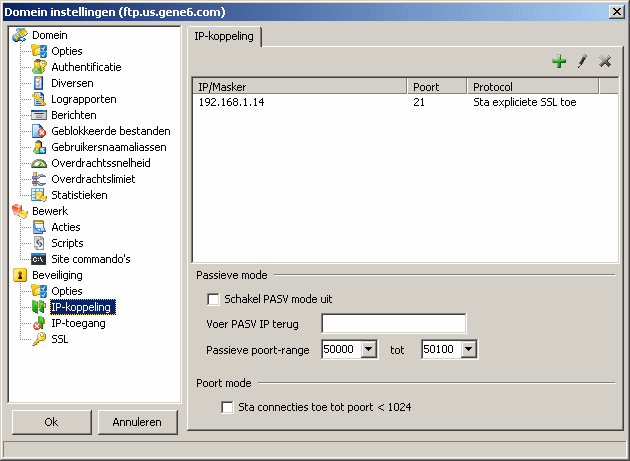Select the Lograpporten tree label
This screenshot has height=461, width=630.
click(84, 99)
